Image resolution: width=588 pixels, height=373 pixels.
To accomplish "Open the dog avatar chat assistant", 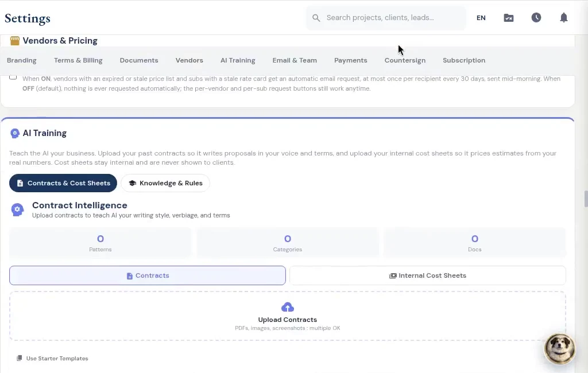I will [559, 349].
